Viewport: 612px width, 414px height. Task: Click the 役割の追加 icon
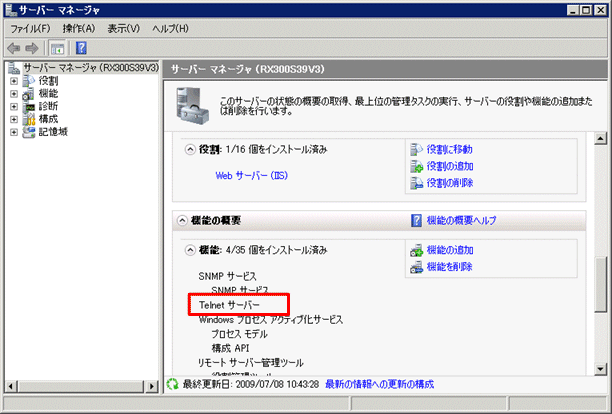pyautogui.click(x=416, y=166)
